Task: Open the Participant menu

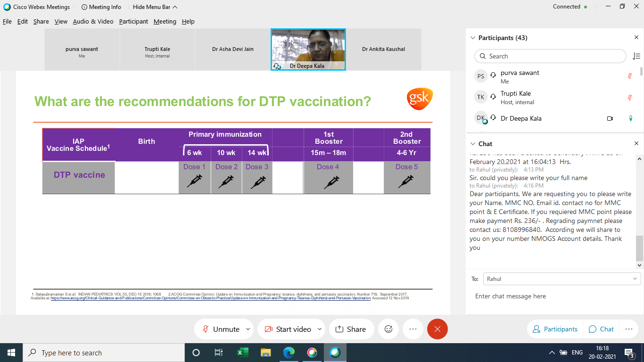Action: coord(133,22)
